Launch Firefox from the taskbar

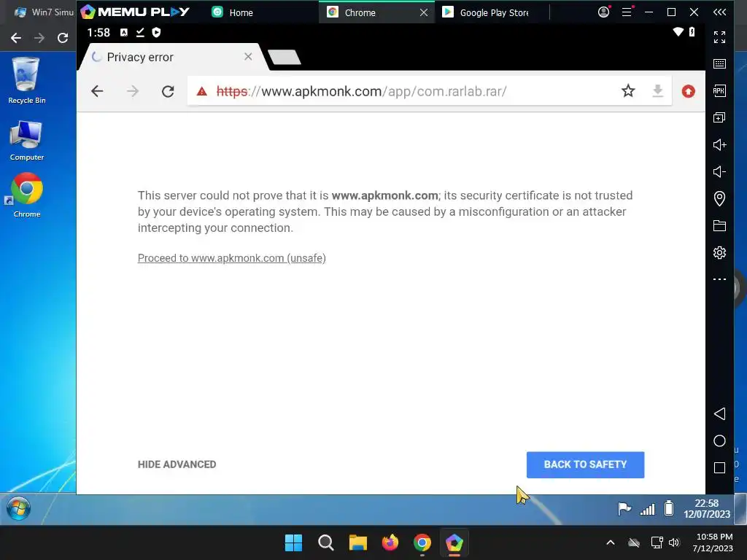390,542
